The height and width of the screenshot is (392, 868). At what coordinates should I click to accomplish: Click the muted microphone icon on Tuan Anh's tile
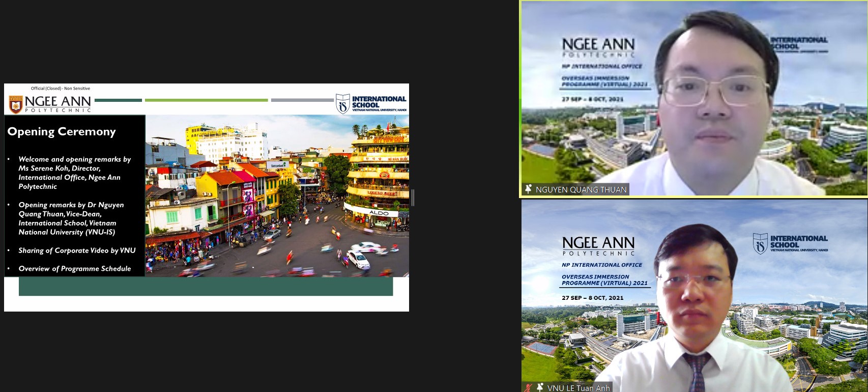coord(529,388)
